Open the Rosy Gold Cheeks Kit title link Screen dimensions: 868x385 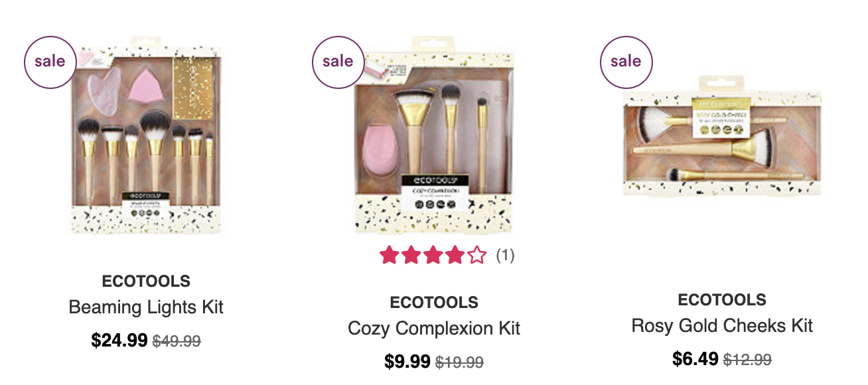point(722,326)
